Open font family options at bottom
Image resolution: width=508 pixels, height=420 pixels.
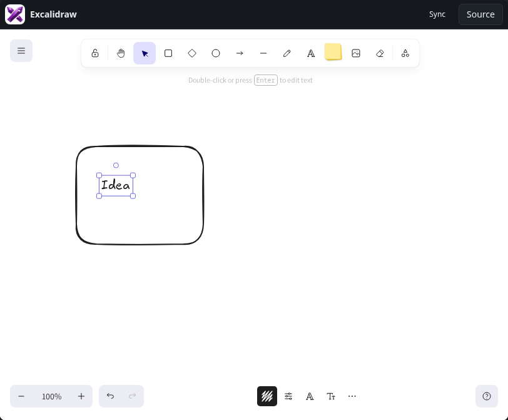click(310, 396)
